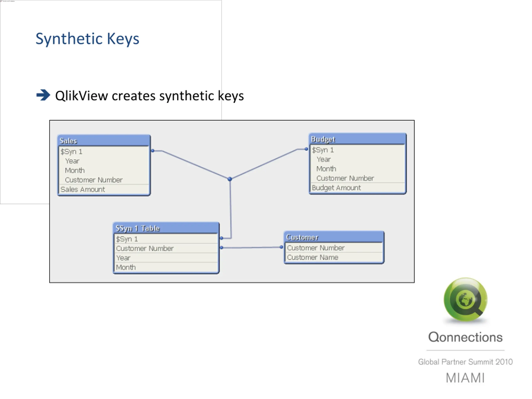Click the Synthetic Keys slide title

click(x=87, y=39)
